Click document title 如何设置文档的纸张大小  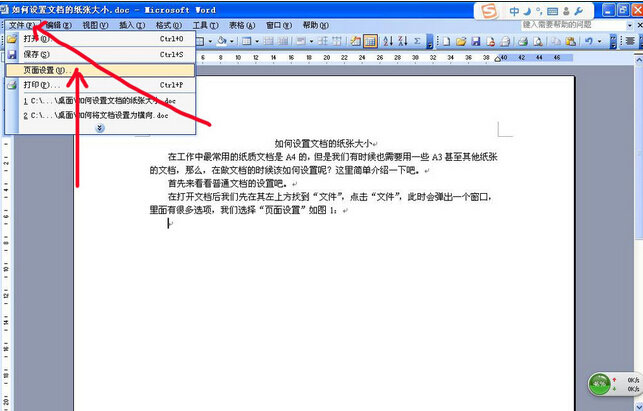(x=324, y=144)
